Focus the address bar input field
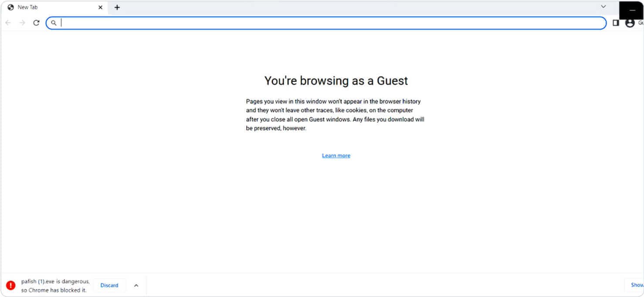The height and width of the screenshot is (297, 644). (x=326, y=23)
